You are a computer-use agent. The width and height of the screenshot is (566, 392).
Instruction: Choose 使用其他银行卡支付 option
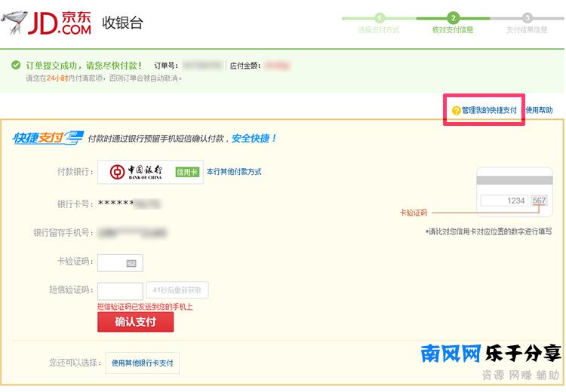142,363
